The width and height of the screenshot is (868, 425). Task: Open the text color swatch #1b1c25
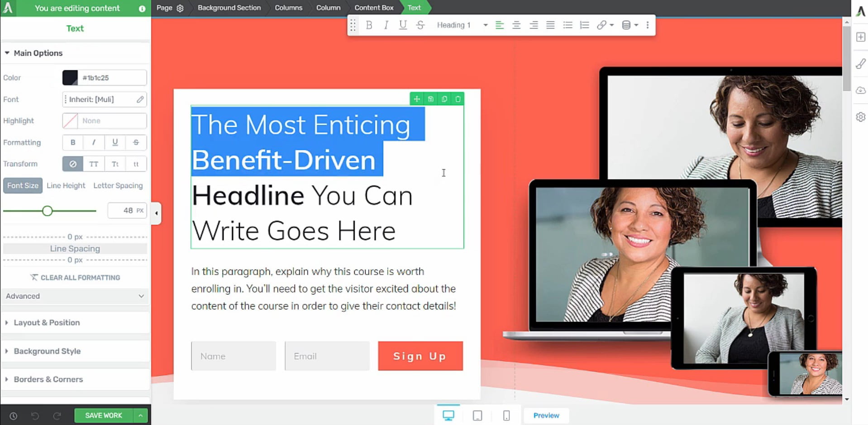(70, 78)
